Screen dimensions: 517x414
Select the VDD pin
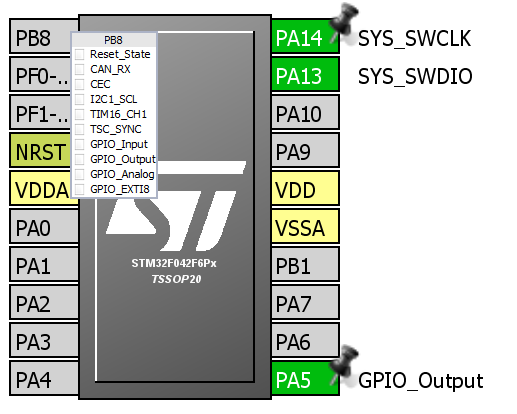point(305,188)
